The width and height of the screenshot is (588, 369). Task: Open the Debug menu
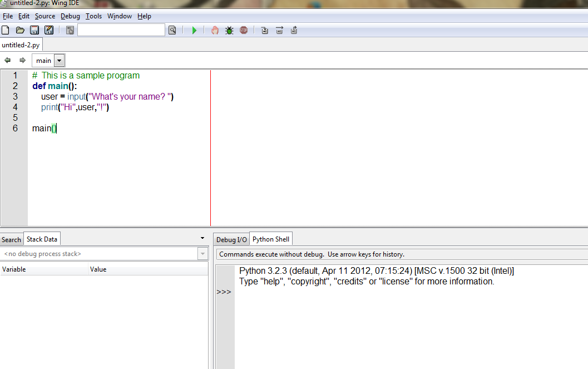(71, 16)
